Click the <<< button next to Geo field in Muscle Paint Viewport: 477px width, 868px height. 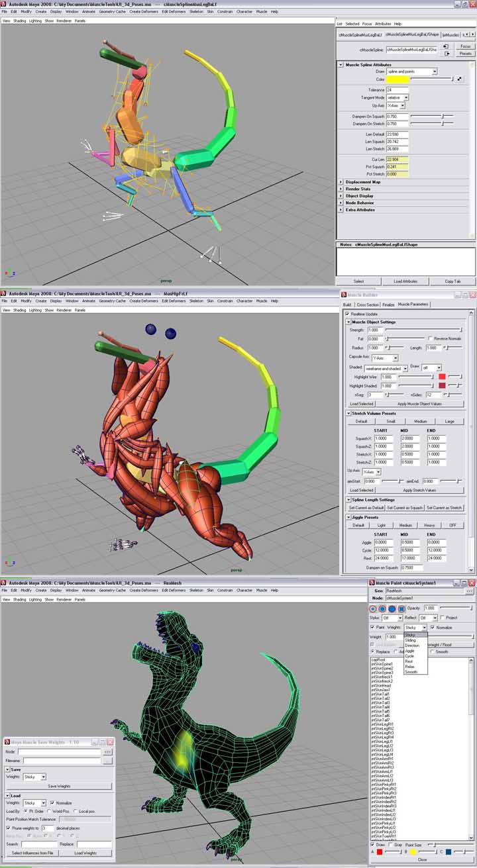click(x=470, y=591)
